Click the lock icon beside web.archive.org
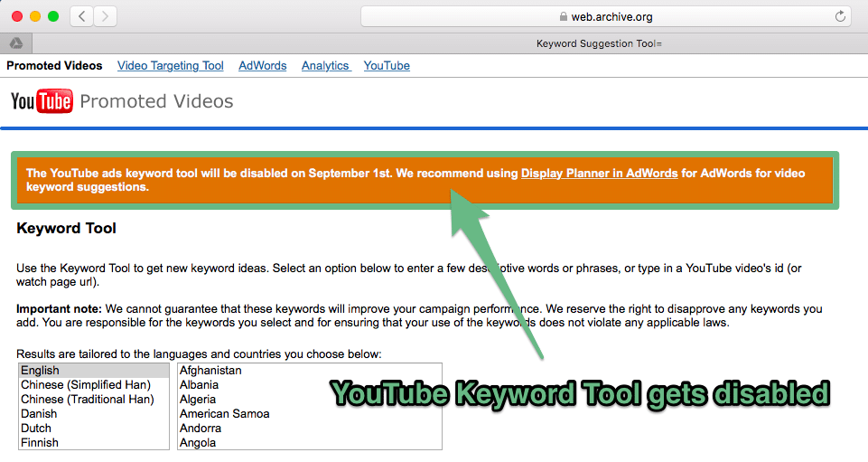 (563, 16)
